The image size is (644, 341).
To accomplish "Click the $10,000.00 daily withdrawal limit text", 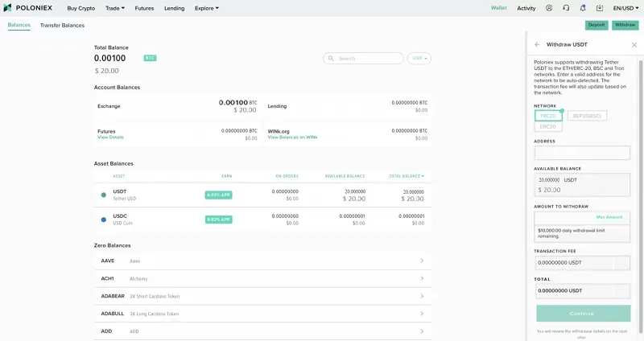I will click(x=572, y=233).
